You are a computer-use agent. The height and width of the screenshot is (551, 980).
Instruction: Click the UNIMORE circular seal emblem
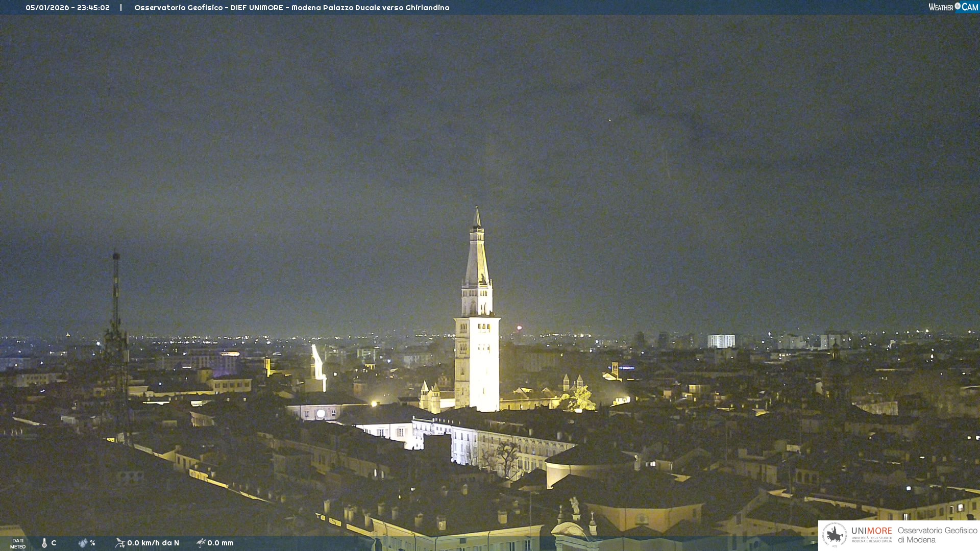coord(835,535)
